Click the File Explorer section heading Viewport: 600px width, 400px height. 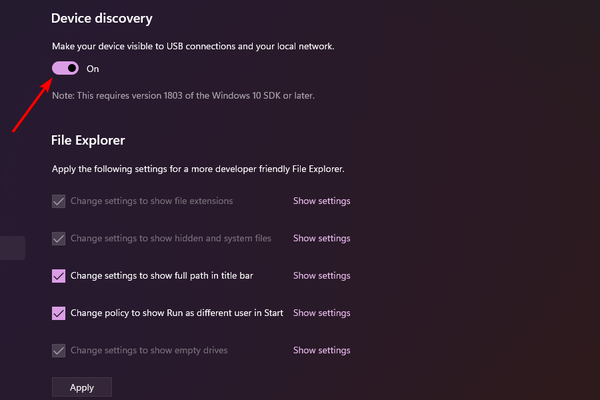point(88,141)
